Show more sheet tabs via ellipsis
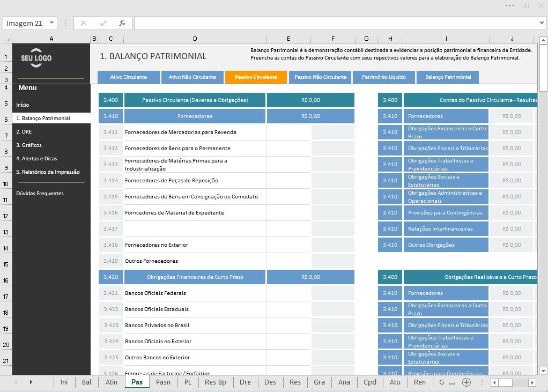Screen dimensions: 548x392 click(452, 383)
